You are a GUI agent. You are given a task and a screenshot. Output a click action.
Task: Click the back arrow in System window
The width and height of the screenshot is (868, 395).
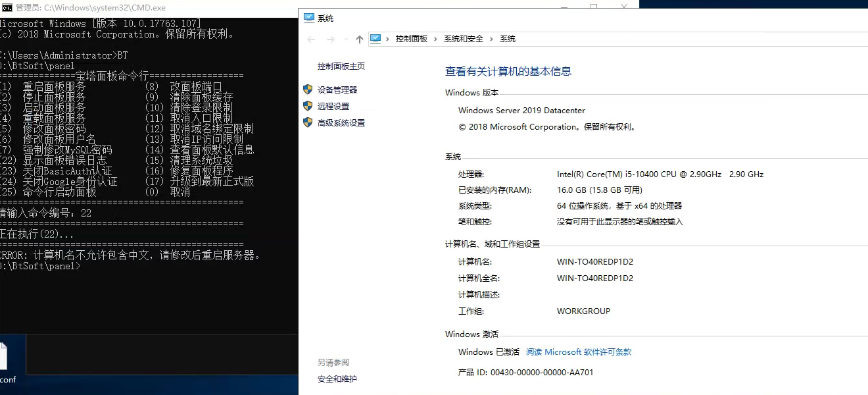pyautogui.click(x=312, y=39)
